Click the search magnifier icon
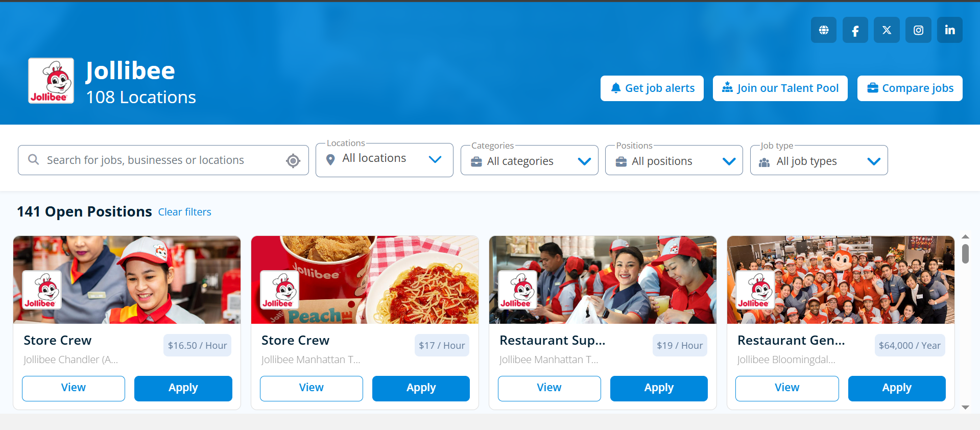 pos(34,160)
